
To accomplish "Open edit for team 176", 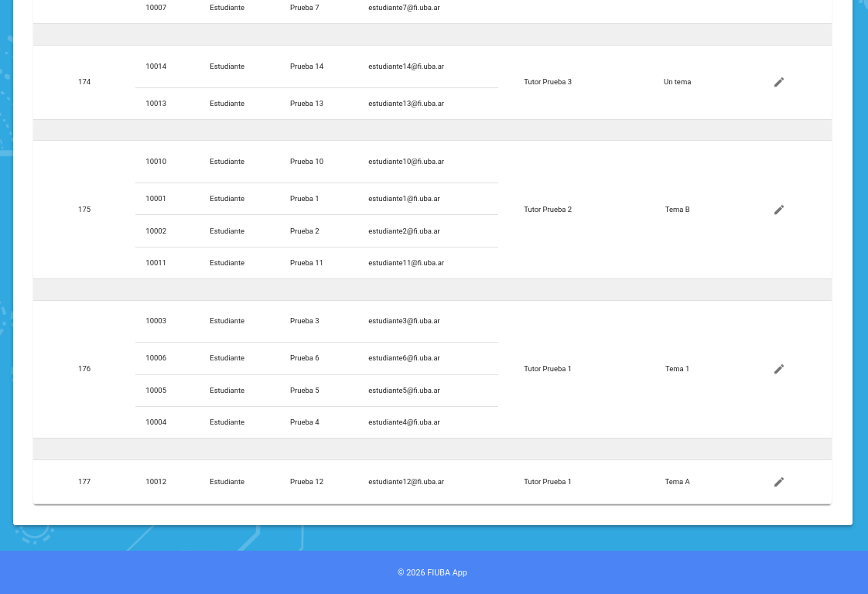I will pyautogui.click(x=779, y=369).
